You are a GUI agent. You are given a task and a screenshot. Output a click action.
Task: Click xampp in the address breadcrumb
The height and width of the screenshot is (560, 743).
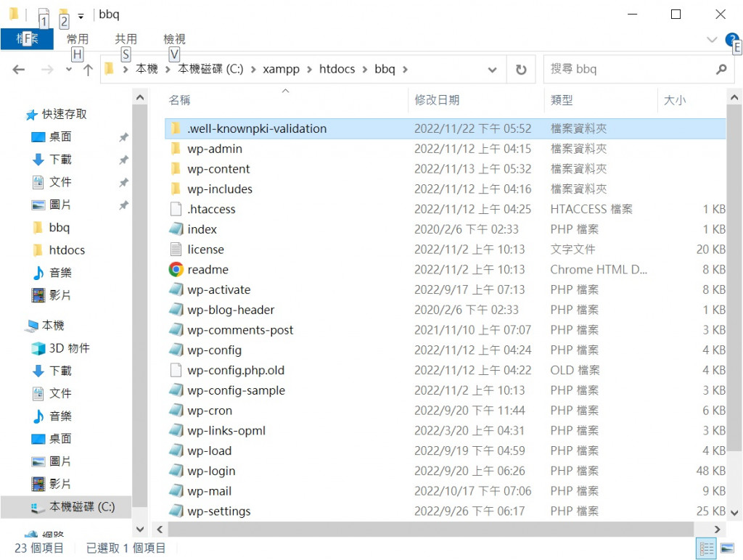pos(281,69)
